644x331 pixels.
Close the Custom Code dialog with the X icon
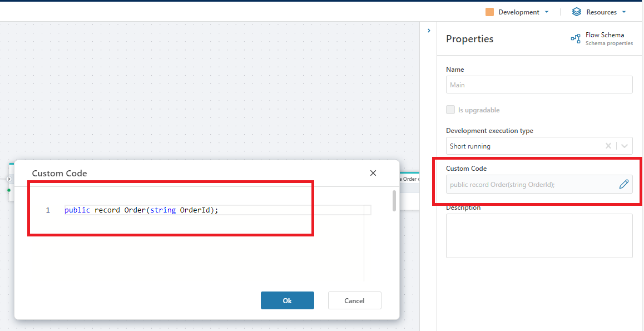pos(373,173)
